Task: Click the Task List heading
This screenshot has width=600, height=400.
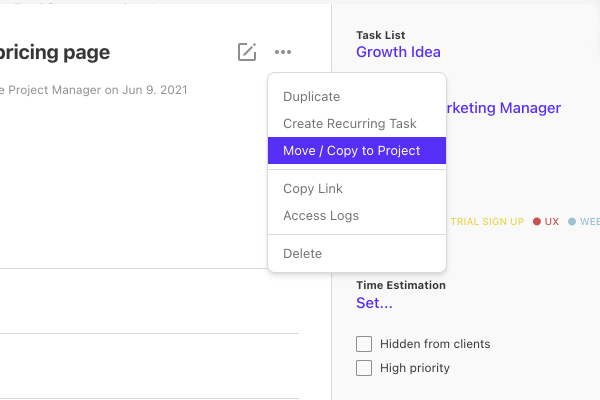Action: pyautogui.click(x=381, y=35)
